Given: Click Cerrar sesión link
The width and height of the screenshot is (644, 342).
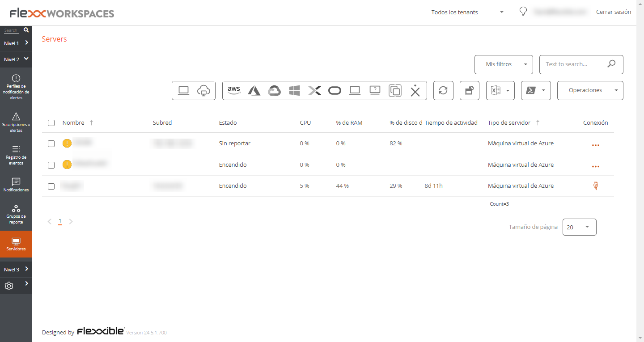Looking at the screenshot, I should pyautogui.click(x=614, y=12).
